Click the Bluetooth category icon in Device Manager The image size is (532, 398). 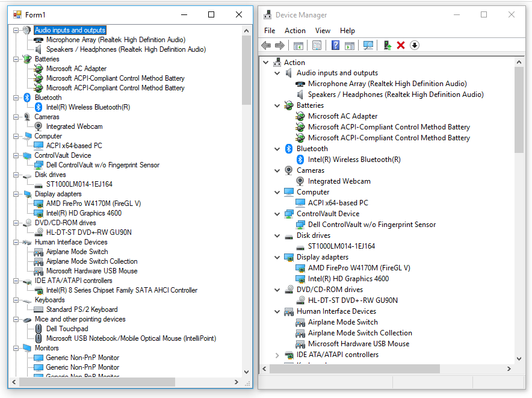point(289,149)
